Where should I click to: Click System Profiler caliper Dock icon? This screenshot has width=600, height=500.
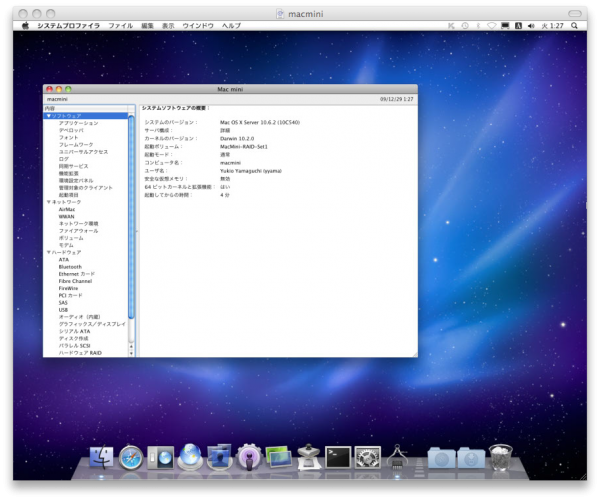(397, 456)
